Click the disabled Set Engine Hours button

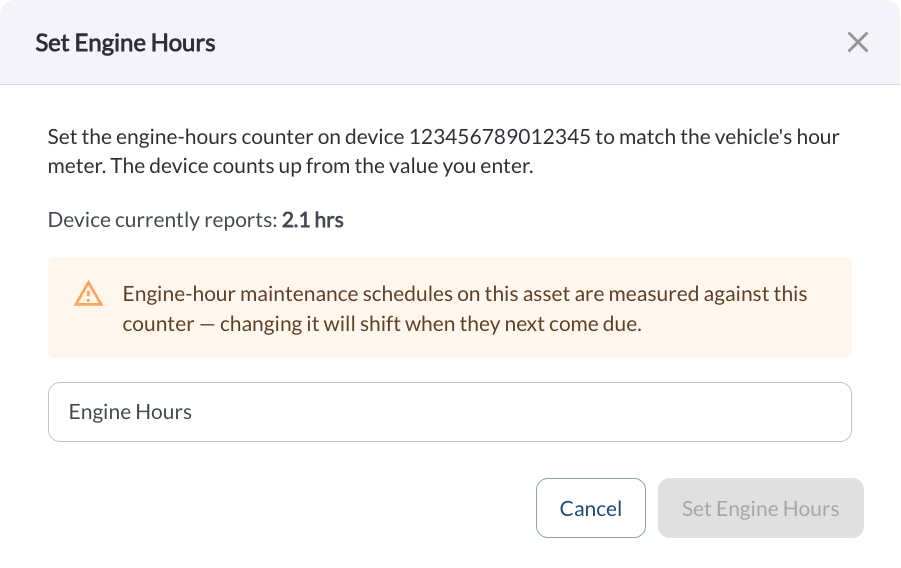click(x=760, y=508)
